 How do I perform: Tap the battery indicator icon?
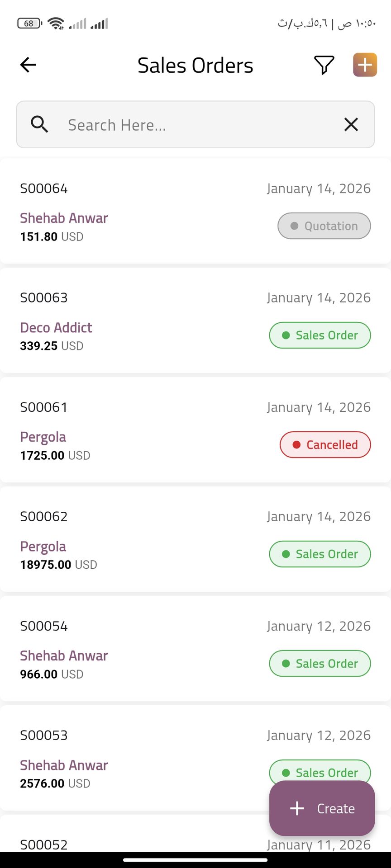click(x=29, y=24)
